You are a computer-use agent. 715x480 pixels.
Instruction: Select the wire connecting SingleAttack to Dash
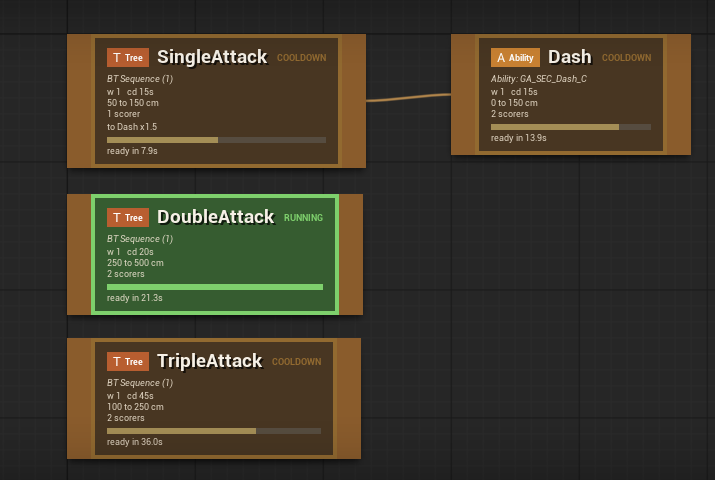(x=409, y=97)
